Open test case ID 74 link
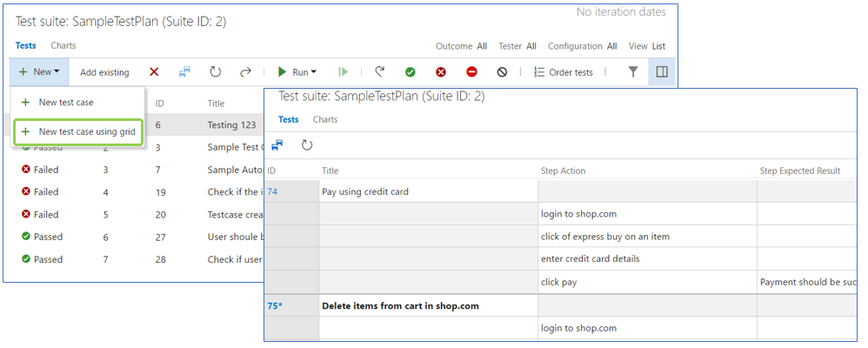This screenshot has height=348, width=868. coord(272,191)
